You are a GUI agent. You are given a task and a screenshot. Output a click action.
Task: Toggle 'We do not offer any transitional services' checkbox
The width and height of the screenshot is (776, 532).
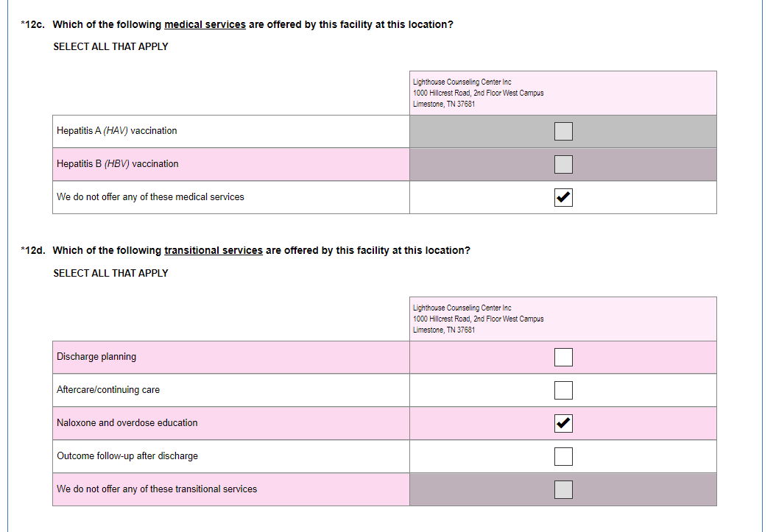[563, 489]
